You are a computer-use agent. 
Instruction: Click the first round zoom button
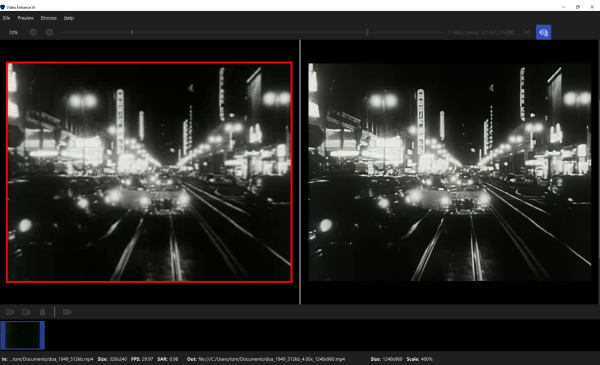tap(33, 33)
